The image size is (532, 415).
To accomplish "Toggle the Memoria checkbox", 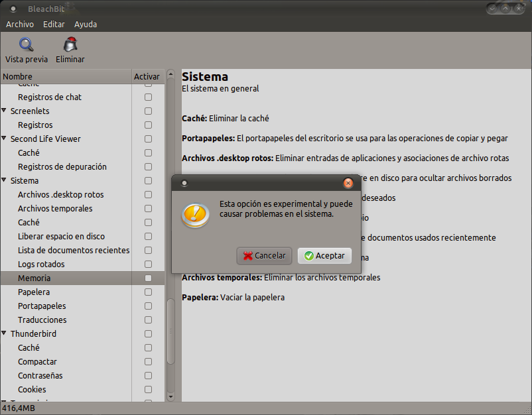I will pos(148,278).
